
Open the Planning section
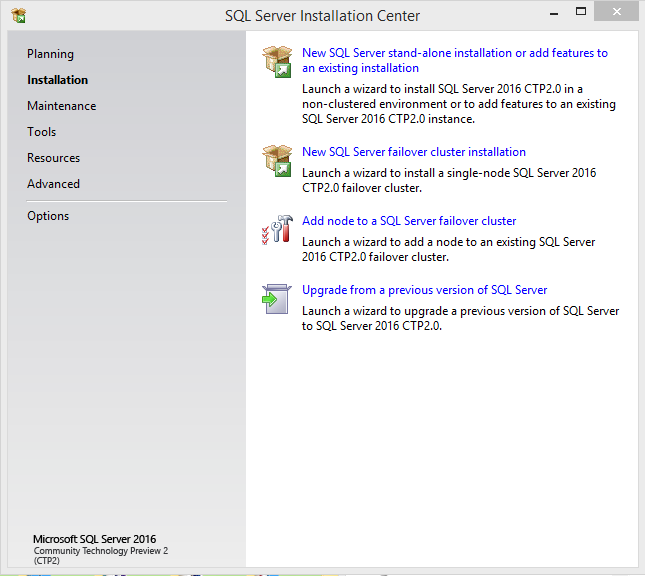point(50,54)
